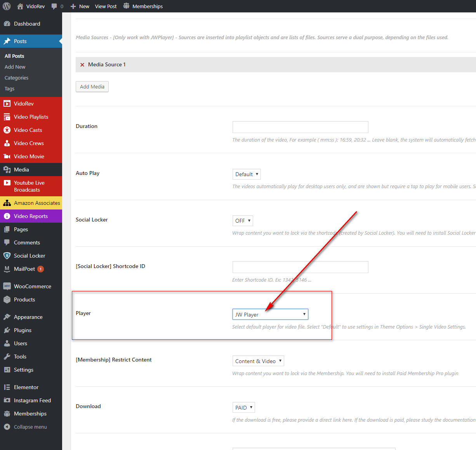Click the Social Locker shield icon
Viewport: 476px width, 450px height.
coord(7,256)
